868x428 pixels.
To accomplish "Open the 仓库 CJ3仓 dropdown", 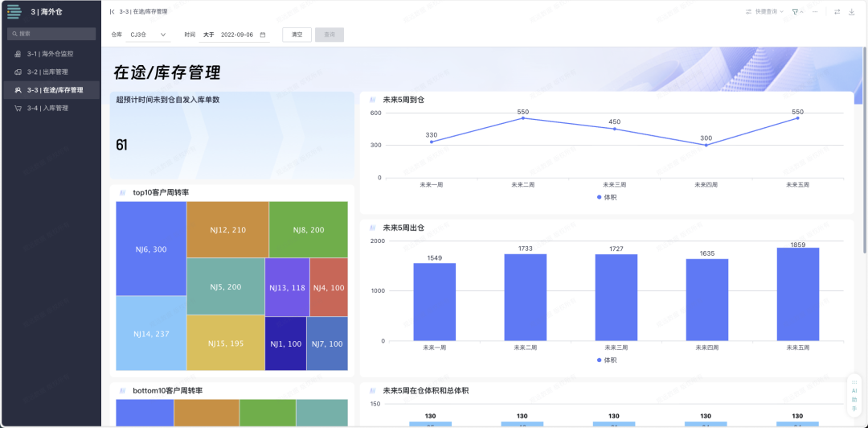I will pyautogui.click(x=148, y=35).
